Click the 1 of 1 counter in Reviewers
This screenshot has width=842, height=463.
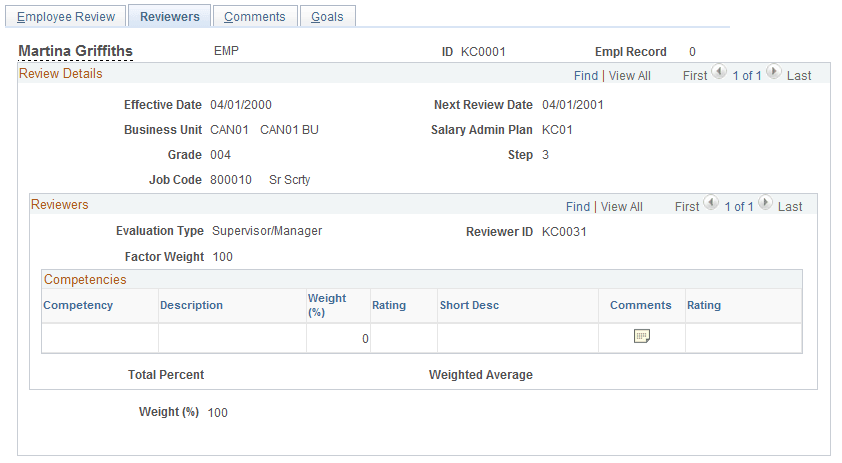(x=738, y=207)
